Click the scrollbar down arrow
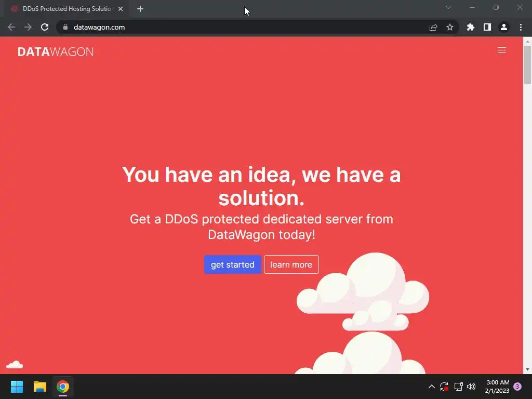The image size is (532, 399). tap(527, 369)
